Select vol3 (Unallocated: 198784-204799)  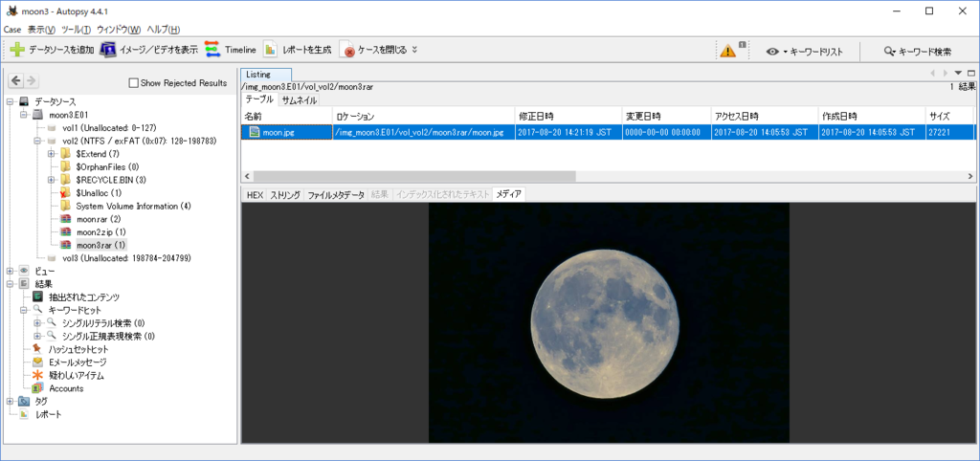tap(126, 258)
